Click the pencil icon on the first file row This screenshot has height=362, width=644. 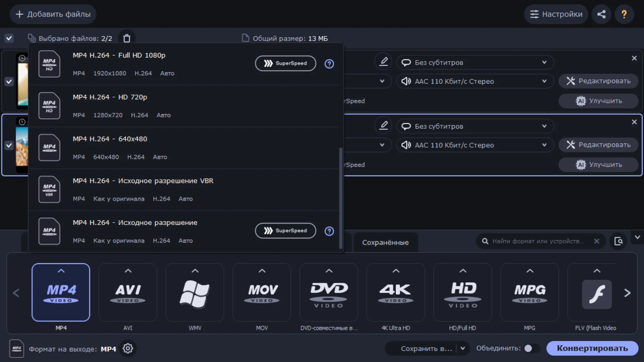coord(383,62)
